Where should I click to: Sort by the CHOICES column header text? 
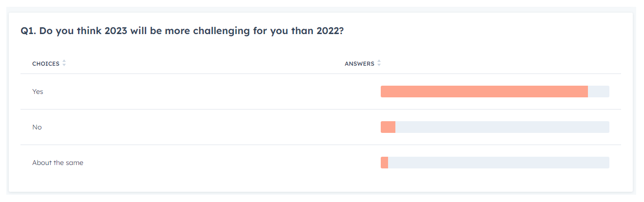pyautogui.click(x=46, y=64)
